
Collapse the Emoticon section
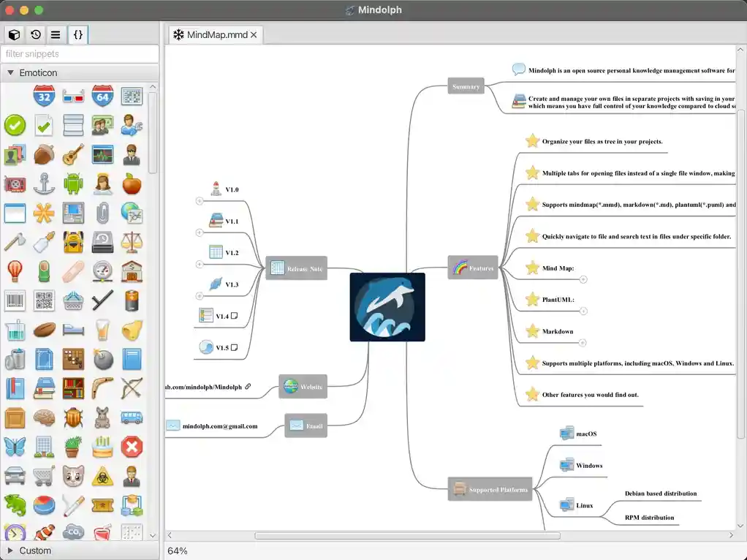pos(10,73)
